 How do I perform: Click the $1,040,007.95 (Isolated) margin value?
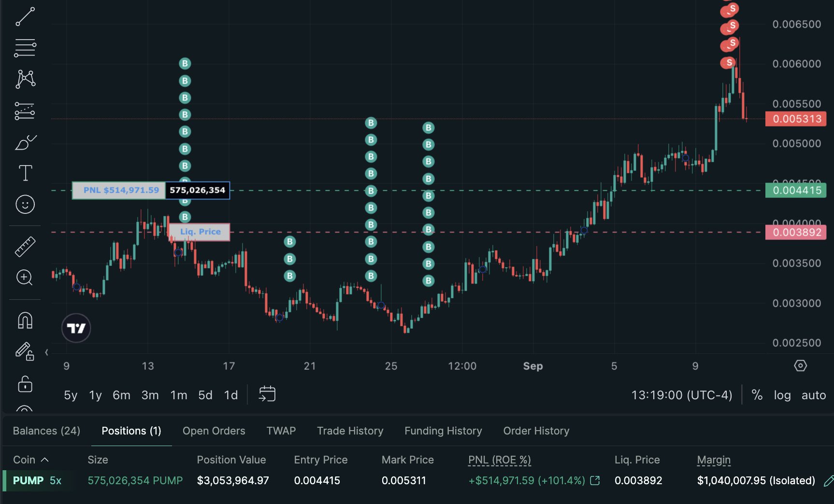(756, 480)
